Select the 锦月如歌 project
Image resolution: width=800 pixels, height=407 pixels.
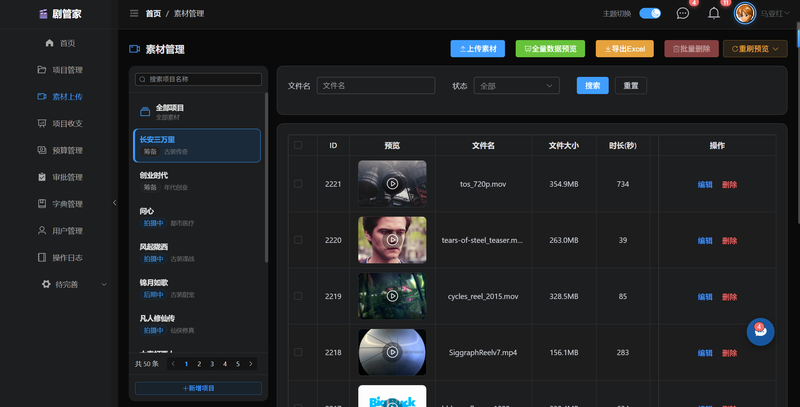tap(197, 288)
